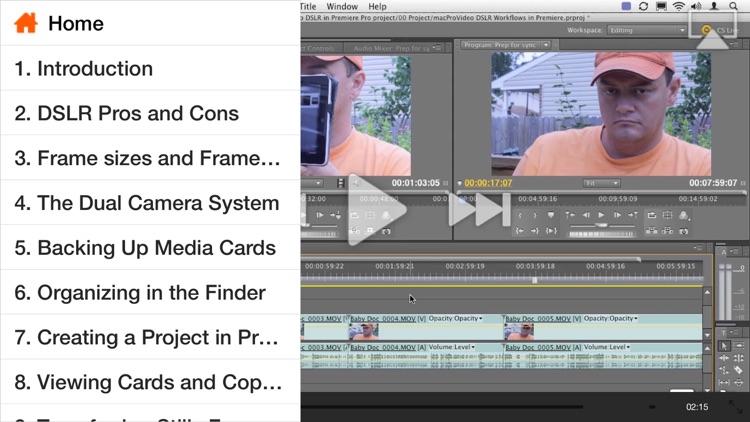Click the Source monitor step forward button
Viewport: 750px width, 422px height.
(320, 215)
